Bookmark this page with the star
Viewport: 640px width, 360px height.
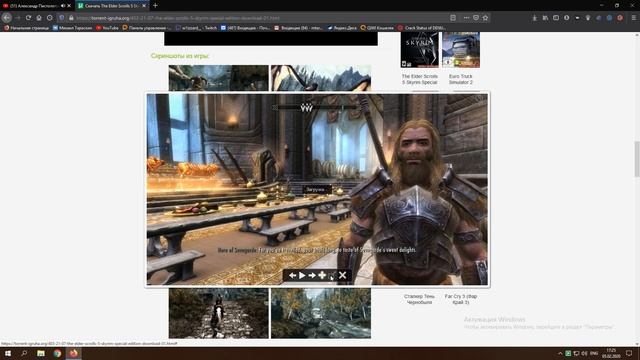[x=485, y=18]
